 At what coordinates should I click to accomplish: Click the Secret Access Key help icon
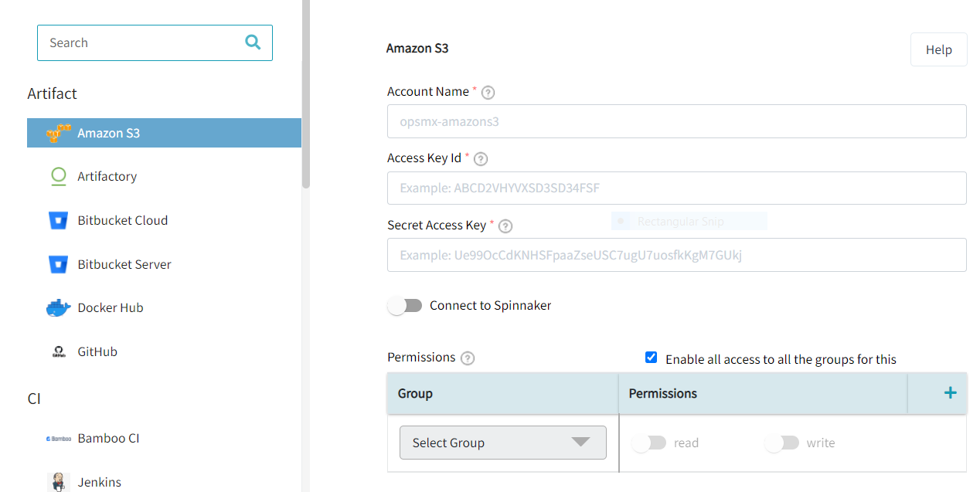(x=505, y=226)
